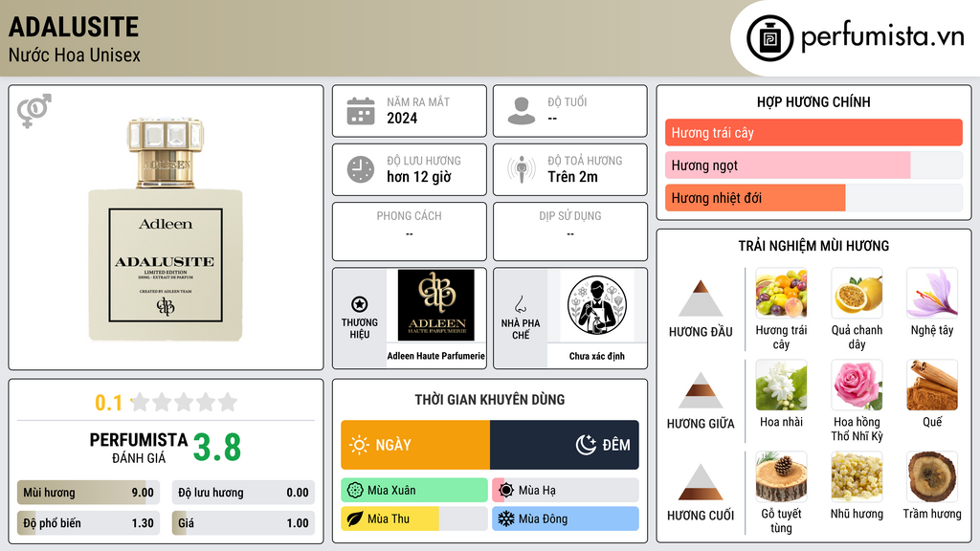This screenshot has height=551, width=980.
Task: Click the Trên 2m sillage value
Action: point(572,177)
